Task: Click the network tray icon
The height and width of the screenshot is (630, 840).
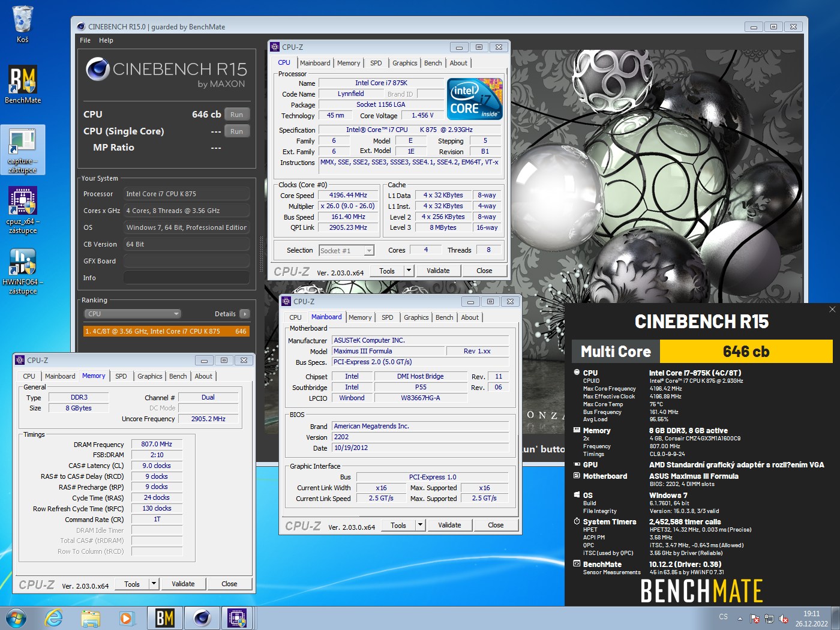Action: [770, 618]
